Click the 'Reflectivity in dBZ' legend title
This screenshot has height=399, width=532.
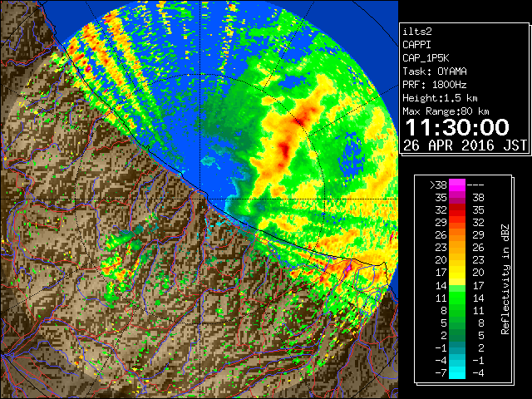[505, 279]
